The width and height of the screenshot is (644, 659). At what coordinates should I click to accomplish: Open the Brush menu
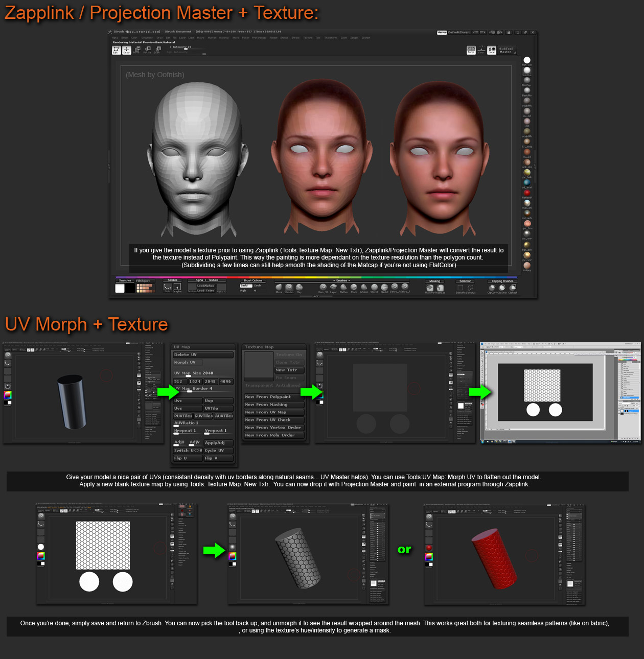[x=125, y=38]
